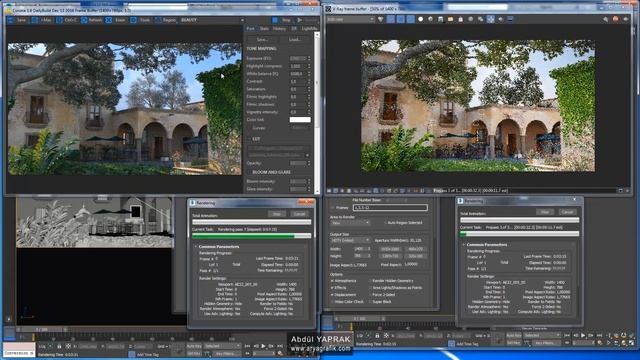Click Save icon in Corona frame buffer toolbar

(x=11, y=20)
